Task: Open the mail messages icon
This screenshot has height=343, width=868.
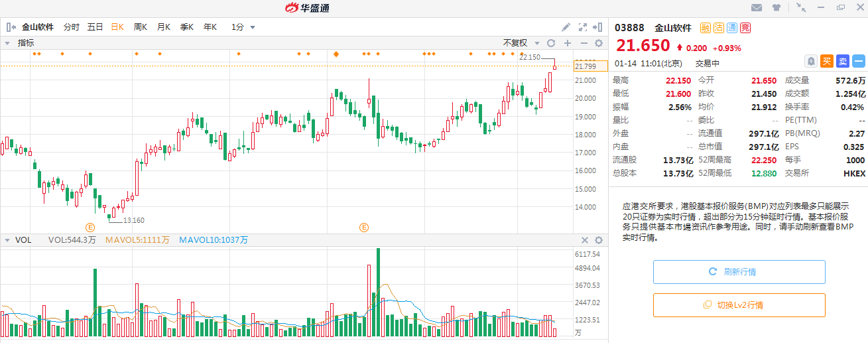Action: pyautogui.click(x=757, y=8)
